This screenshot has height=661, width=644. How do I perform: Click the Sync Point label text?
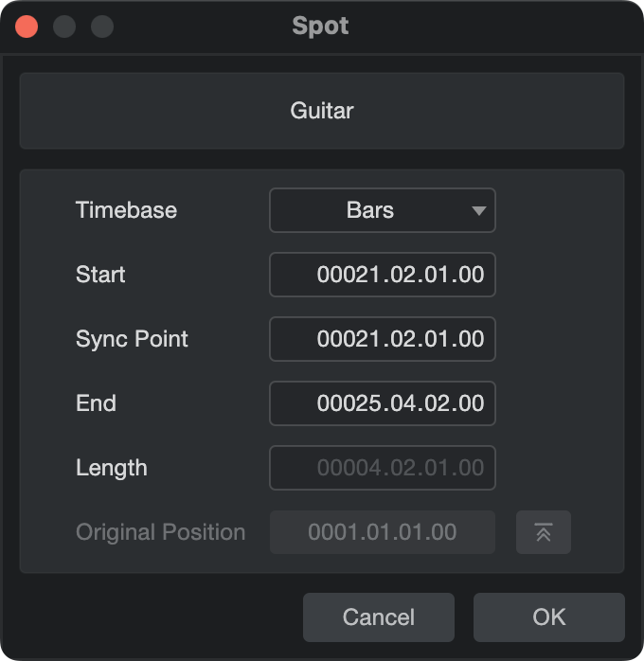[132, 339]
